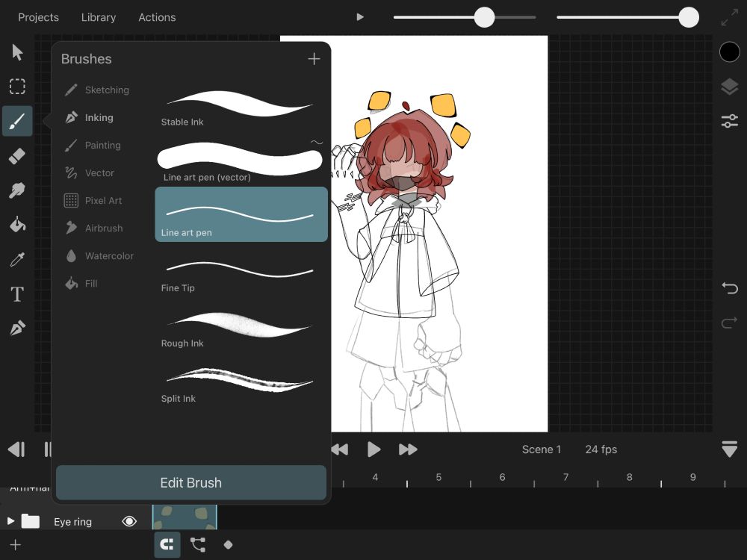Open the black color swatch
747x560 pixels.
729,52
